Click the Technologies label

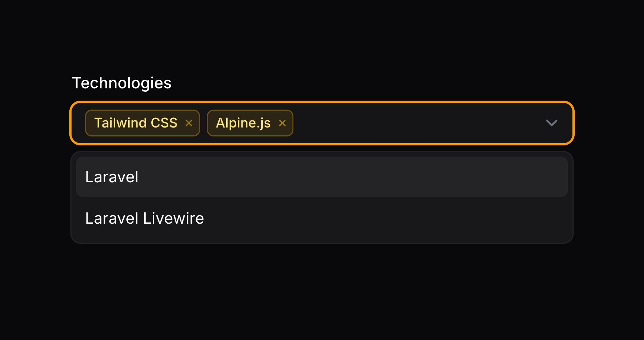122,83
